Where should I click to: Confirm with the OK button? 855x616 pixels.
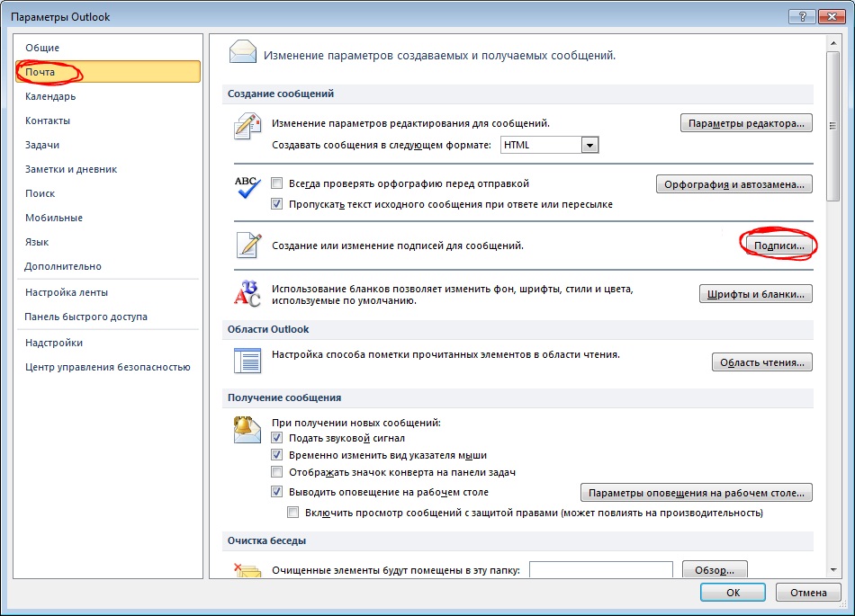(x=733, y=593)
